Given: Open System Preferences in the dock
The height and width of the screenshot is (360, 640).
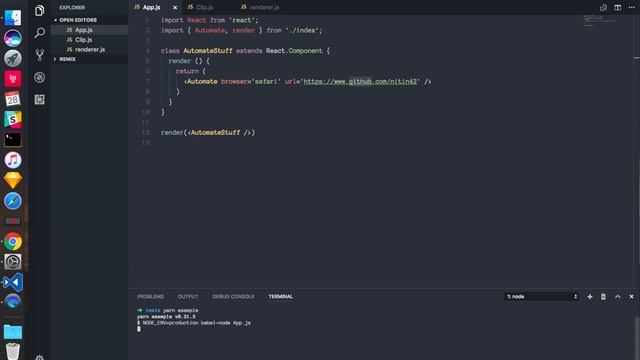Looking at the screenshot, I should click(x=13, y=262).
